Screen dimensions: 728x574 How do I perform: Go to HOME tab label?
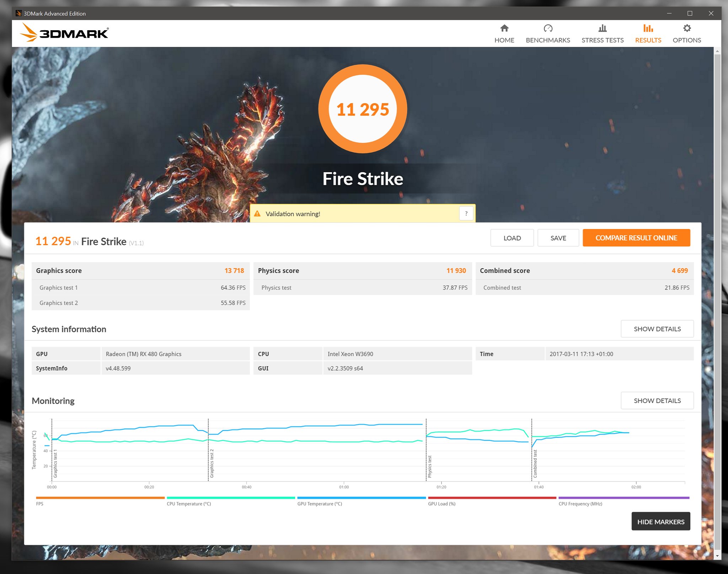pos(504,40)
